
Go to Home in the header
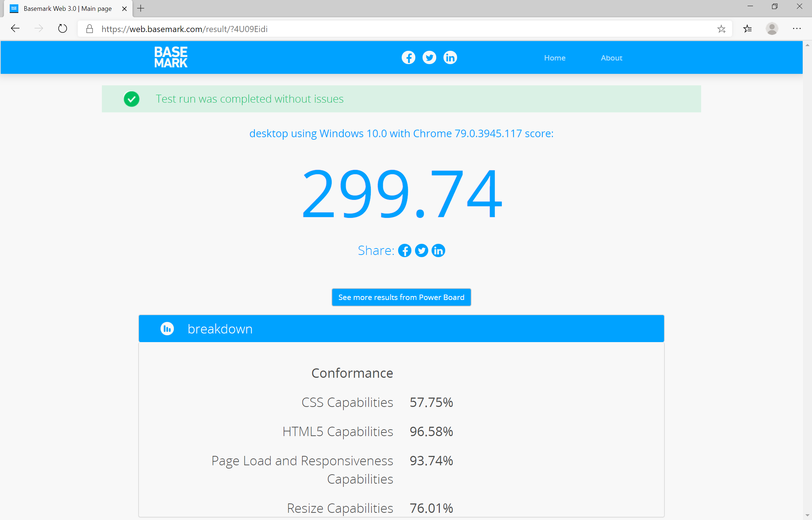click(x=555, y=58)
